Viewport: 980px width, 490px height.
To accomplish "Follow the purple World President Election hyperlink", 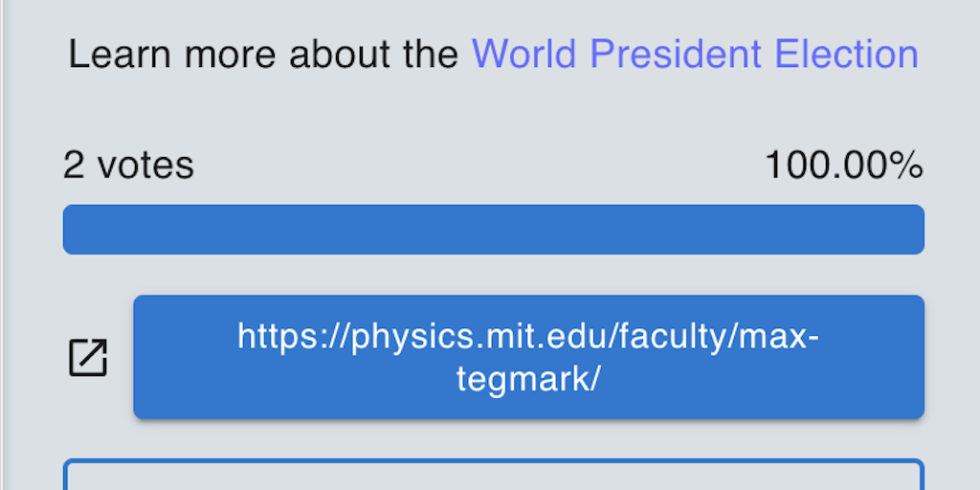I will pyautogui.click(x=695, y=55).
